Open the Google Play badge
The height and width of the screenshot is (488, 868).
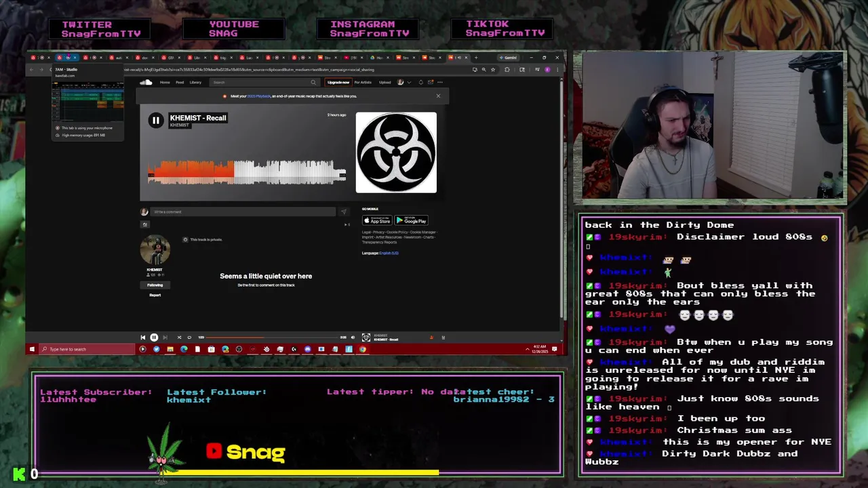pyautogui.click(x=411, y=220)
